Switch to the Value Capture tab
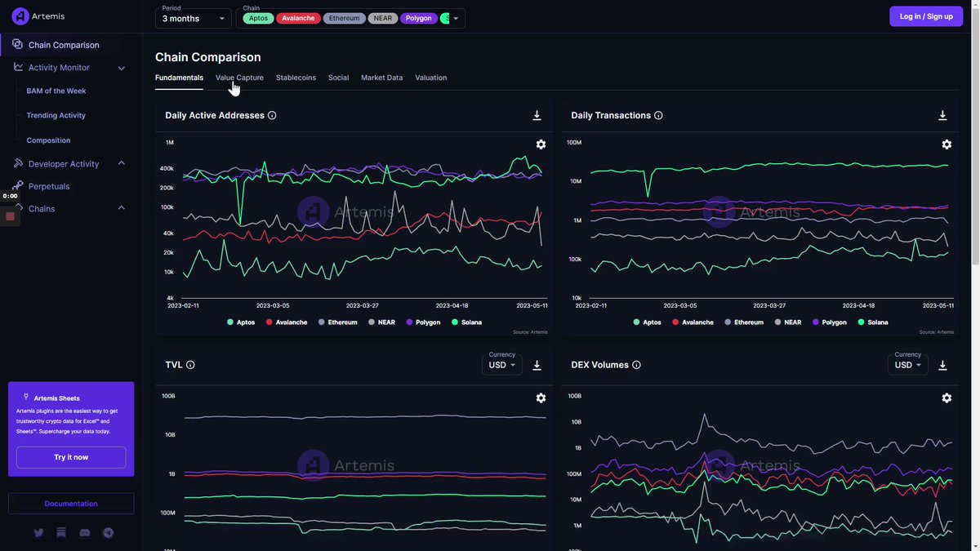 [x=239, y=78]
